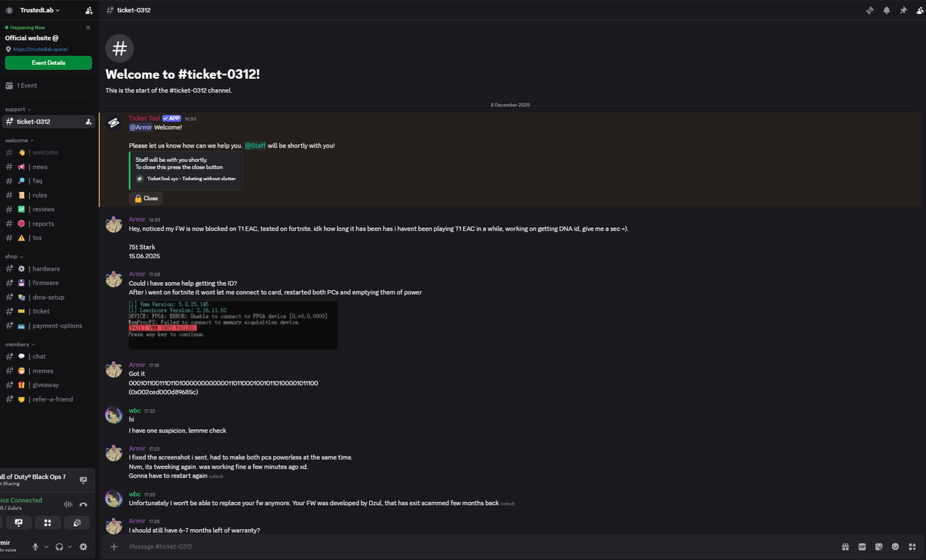
Task: Open the emoji picker in message bar
Action: pos(895,546)
